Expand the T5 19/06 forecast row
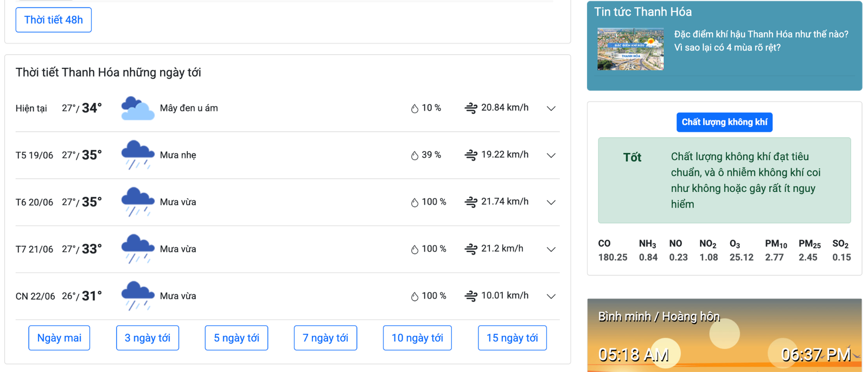 551,155
